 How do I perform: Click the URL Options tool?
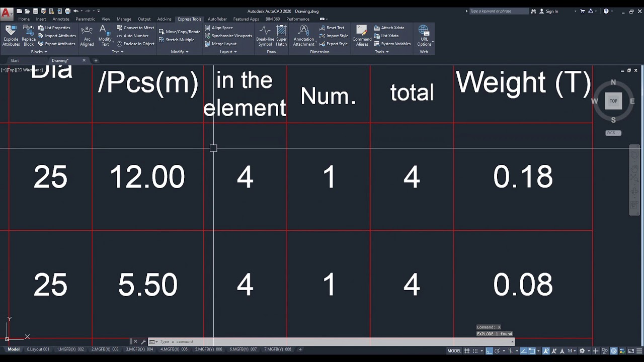424,35
